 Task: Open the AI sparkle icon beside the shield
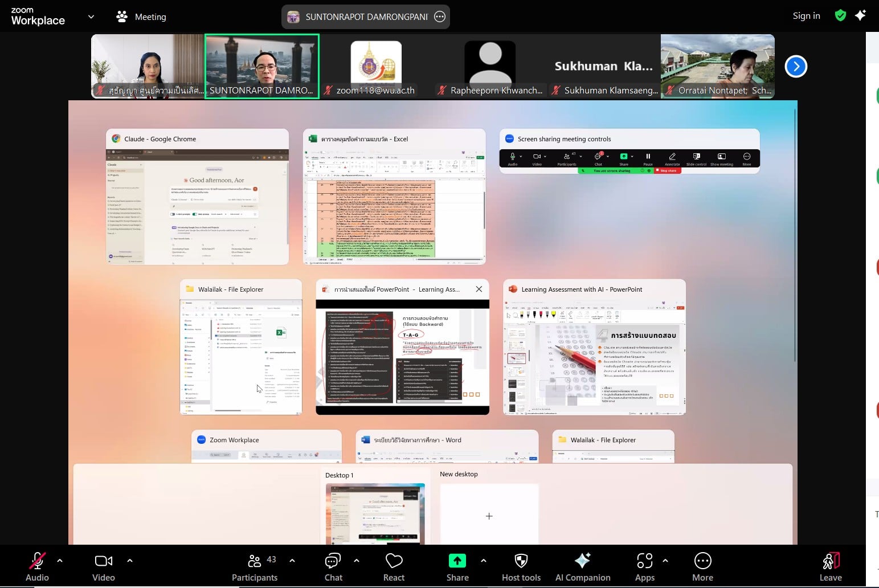click(860, 15)
